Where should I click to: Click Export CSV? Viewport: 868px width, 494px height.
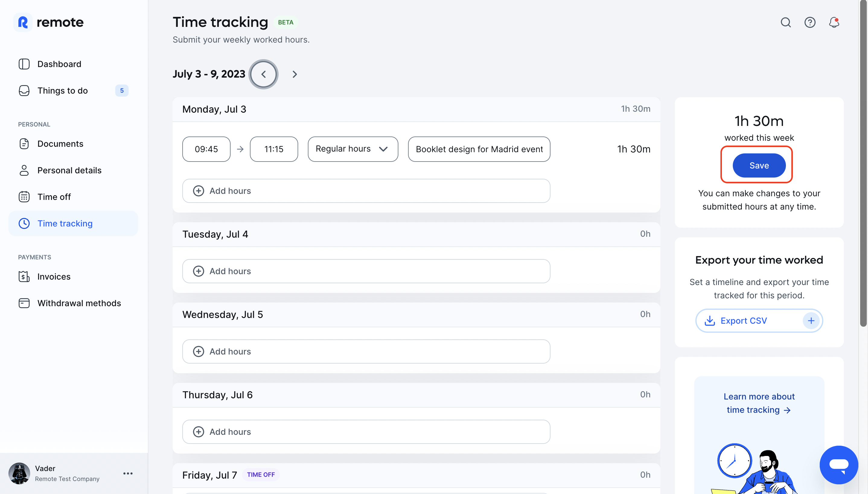[x=744, y=320]
